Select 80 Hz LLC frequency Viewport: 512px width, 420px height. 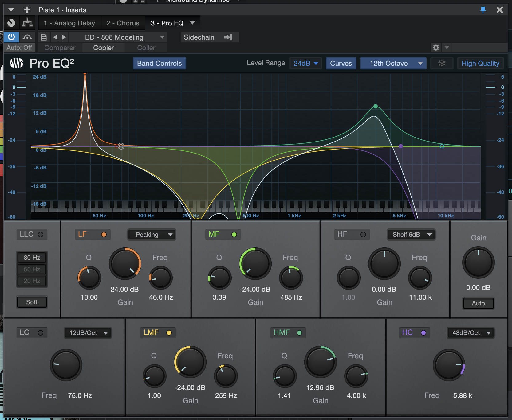pyautogui.click(x=32, y=258)
